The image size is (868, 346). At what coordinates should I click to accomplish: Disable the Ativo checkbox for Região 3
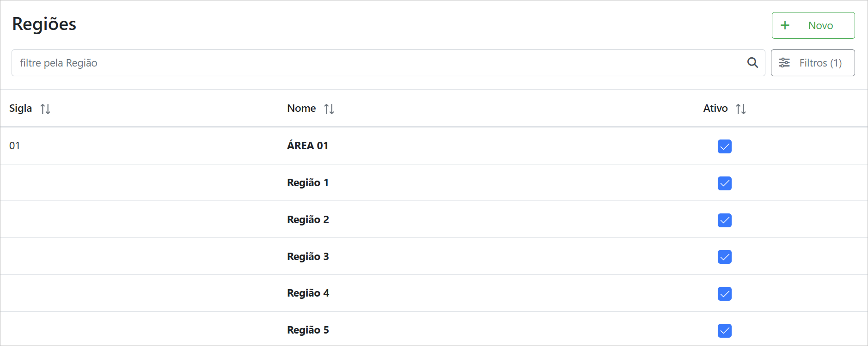tap(725, 257)
